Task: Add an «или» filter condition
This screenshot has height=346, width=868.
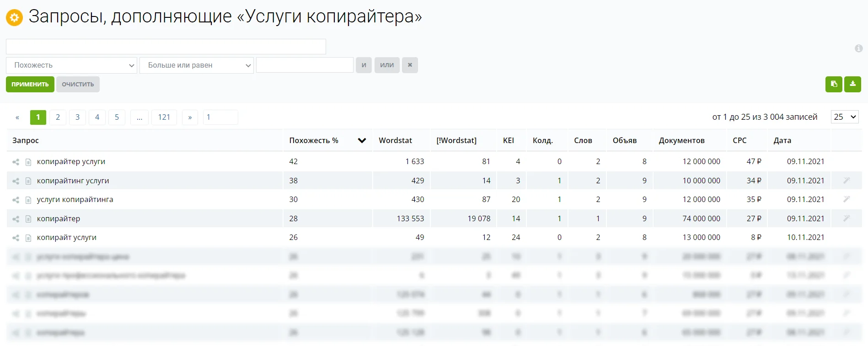Action: click(x=387, y=65)
